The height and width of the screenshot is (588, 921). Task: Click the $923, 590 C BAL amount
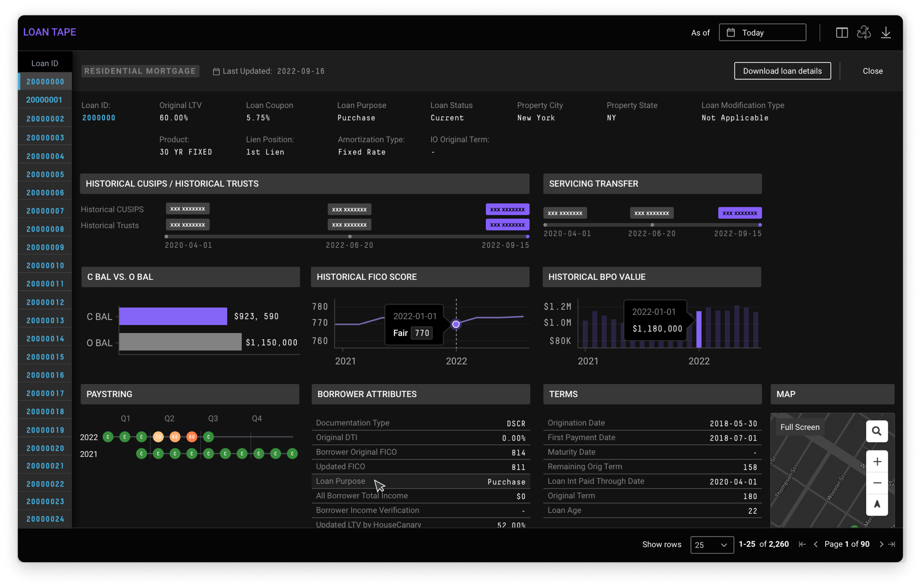[x=257, y=316]
